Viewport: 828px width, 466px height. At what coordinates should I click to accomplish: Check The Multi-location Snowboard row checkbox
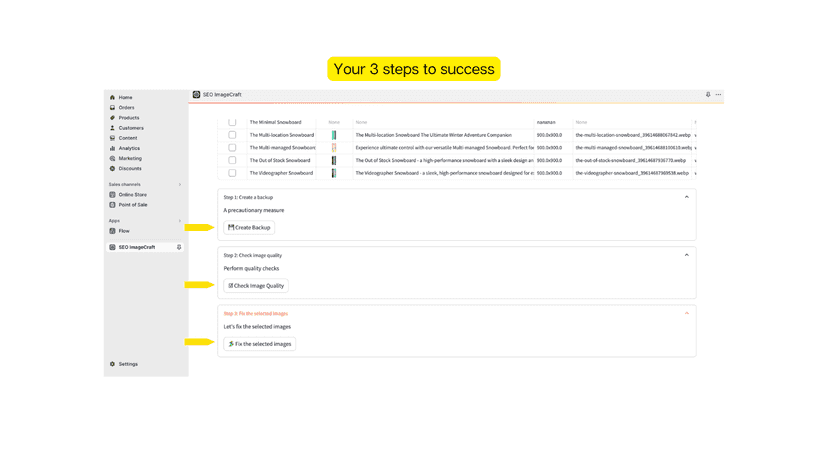click(x=232, y=135)
